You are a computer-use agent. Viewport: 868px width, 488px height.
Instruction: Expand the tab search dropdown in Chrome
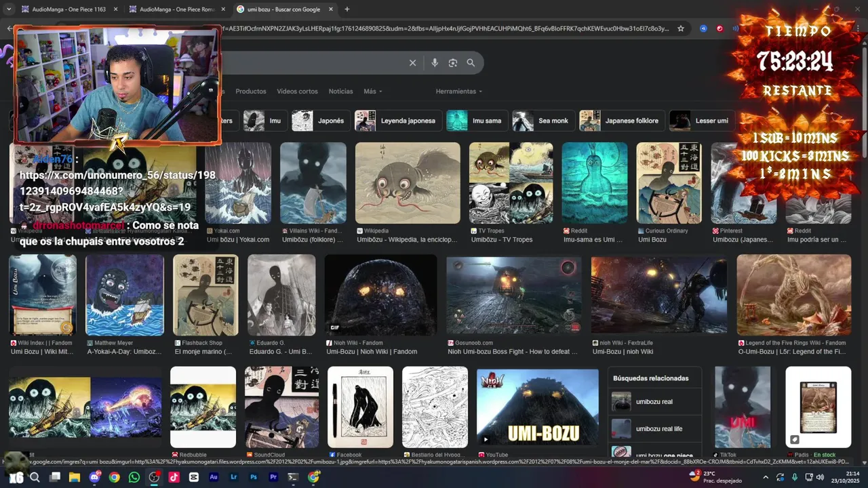pyautogui.click(x=9, y=9)
